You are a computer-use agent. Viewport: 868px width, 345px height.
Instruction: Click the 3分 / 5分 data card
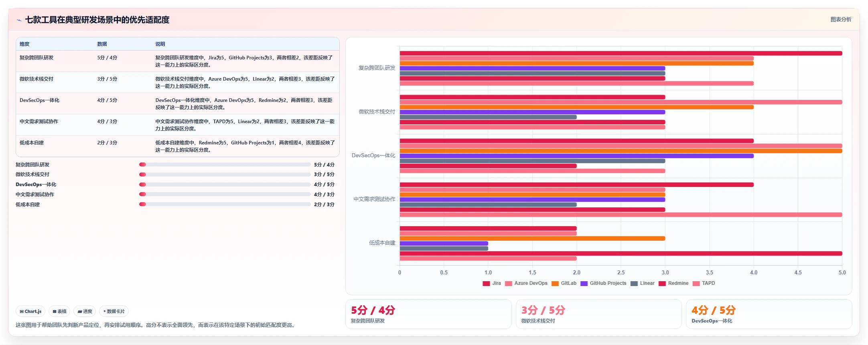pyautogui.click(x=598, y=314)
